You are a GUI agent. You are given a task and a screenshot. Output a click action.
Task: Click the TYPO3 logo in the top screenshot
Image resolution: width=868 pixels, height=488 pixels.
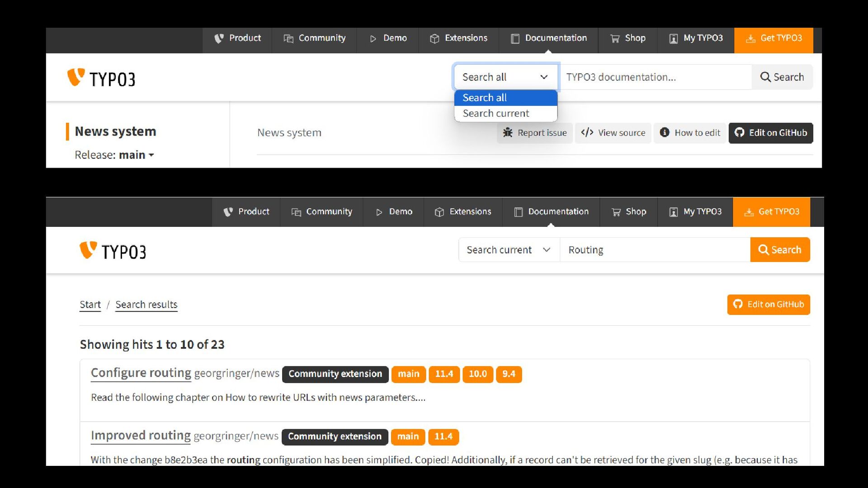pos(101,78)
